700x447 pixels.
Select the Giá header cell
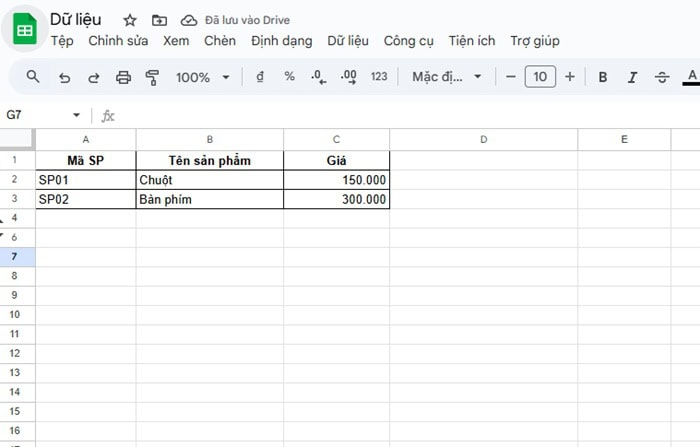[x=336, y=160]
